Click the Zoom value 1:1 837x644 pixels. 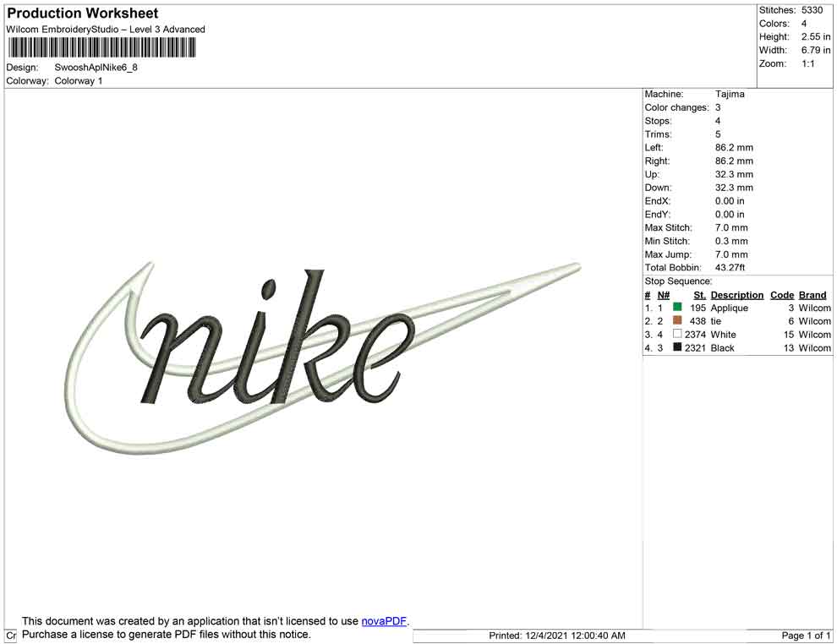coord(808,63)
